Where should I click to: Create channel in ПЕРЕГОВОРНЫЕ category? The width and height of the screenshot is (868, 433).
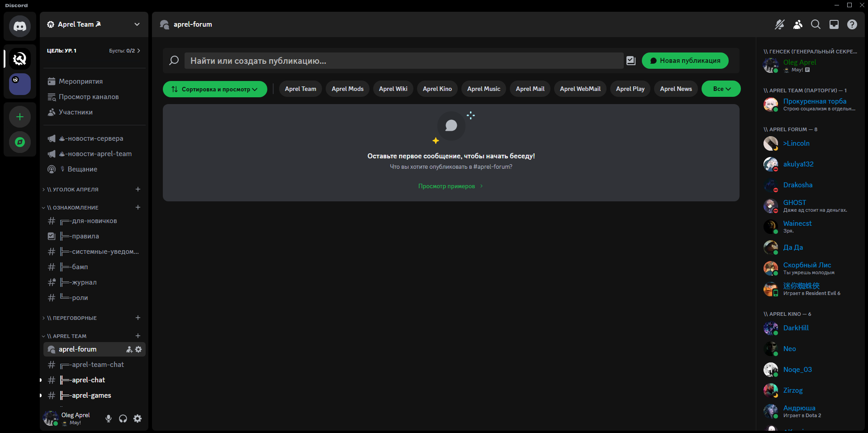pos(138,318)
